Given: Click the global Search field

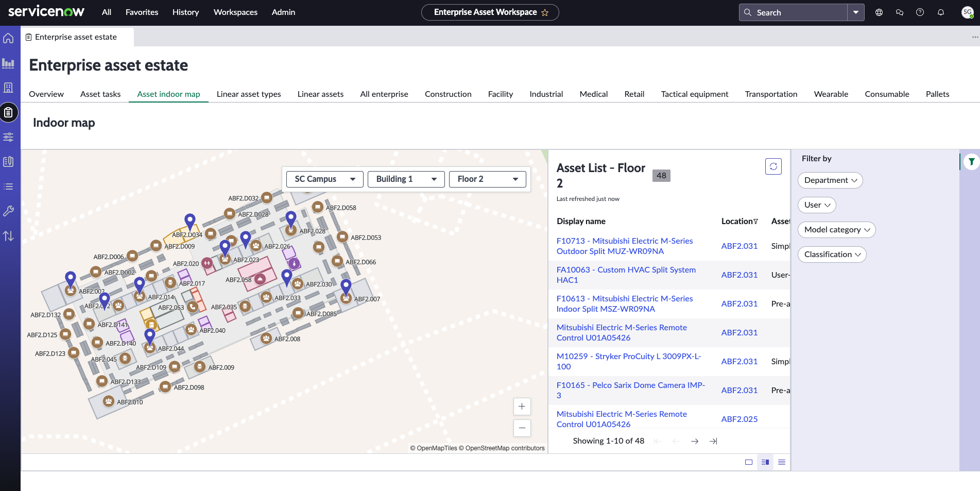Looking at the screenshot, I should 793,12.
